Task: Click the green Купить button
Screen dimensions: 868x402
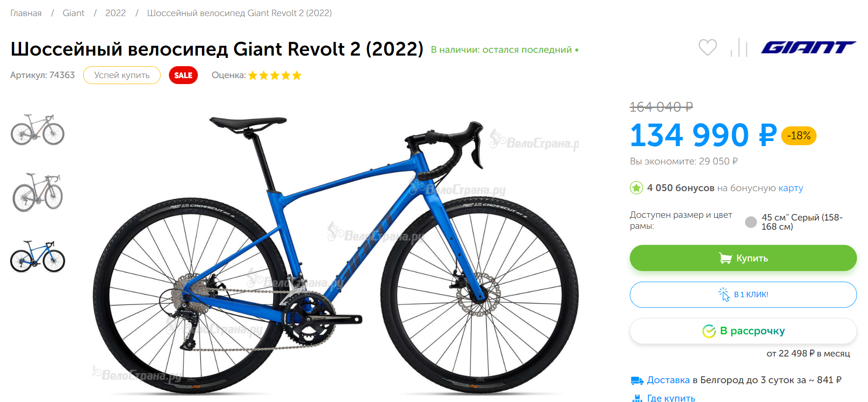Action: (x=743, y=258)
